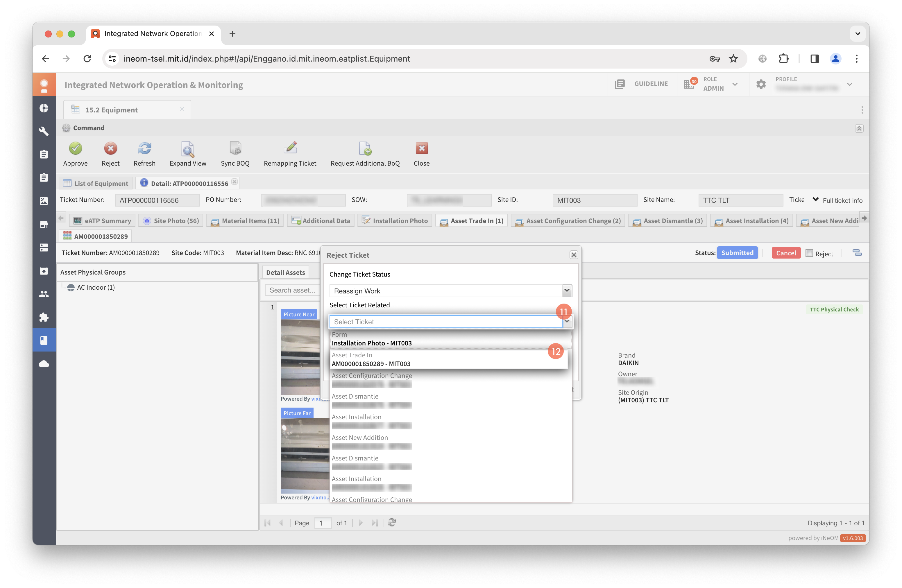Open Change Ticket Status dropdown arrow

click(x=567, y=291)
